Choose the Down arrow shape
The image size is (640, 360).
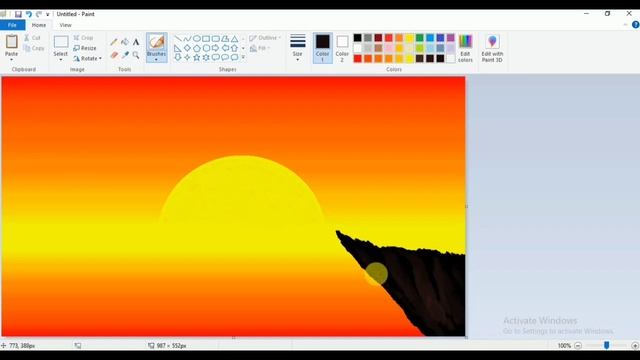[178, 58]
